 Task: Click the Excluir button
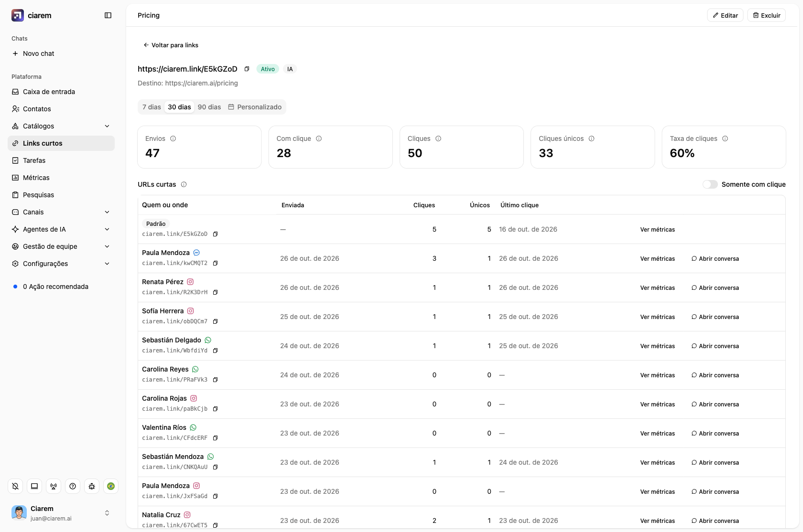(x=767, y=15)
